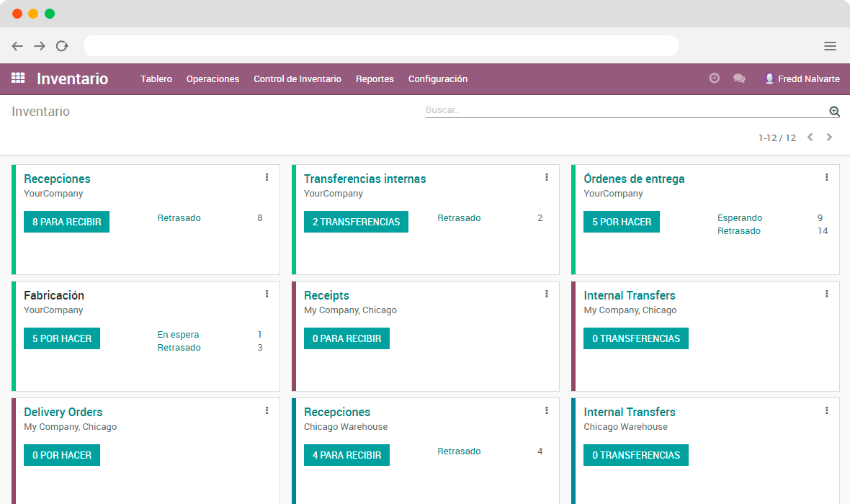Open the Órdenes de entrega card options menu
Screen dimensions: 850x504
(826, 177)
